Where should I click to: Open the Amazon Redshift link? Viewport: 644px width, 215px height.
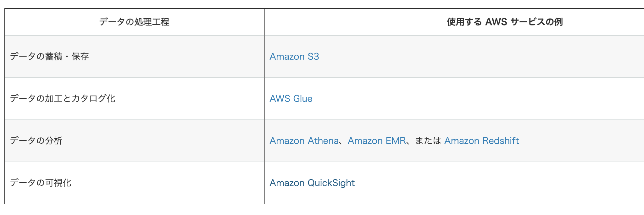tap(481, 141)
